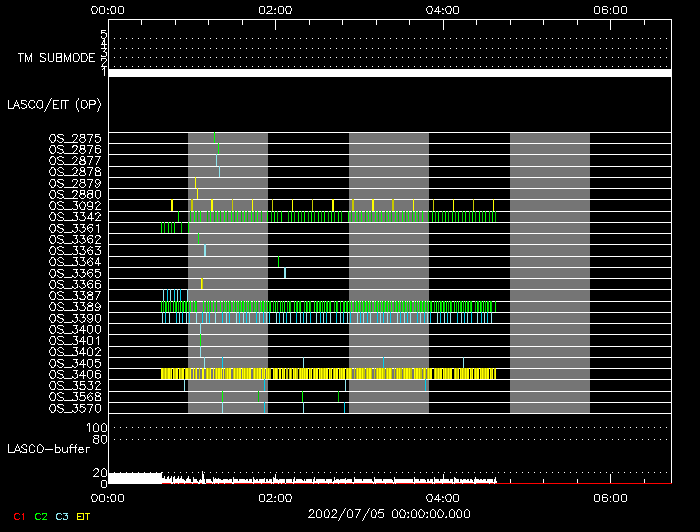Select the LASCO/EIT (DP) heading
Image resolution: width=700 pixels, height=532 pixels.
[x=53, y=104]
